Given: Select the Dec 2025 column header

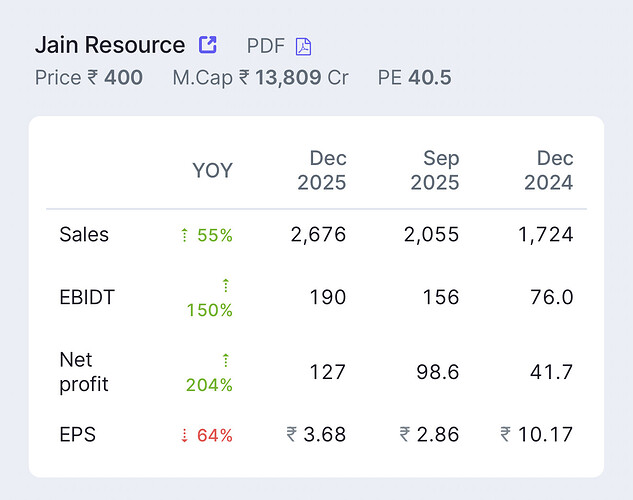Looking at the screenshot, I should click(322, 170).
